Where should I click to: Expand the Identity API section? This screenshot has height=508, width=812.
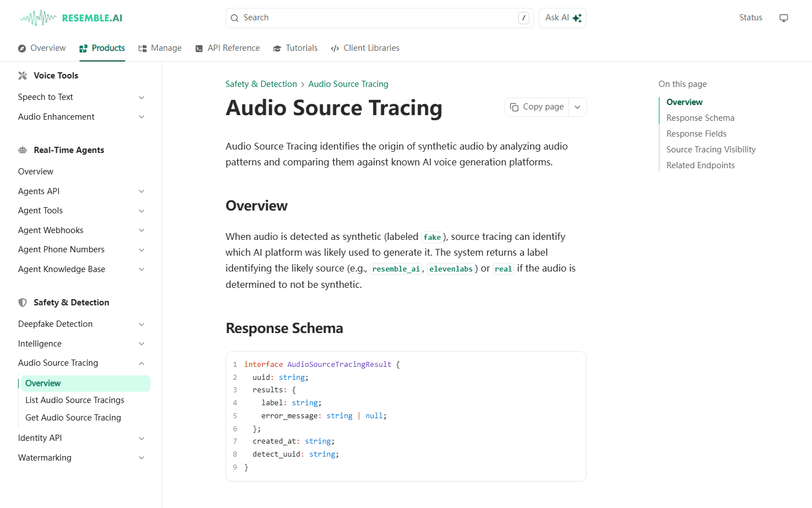pyautogui.click(x=142, y=439)
